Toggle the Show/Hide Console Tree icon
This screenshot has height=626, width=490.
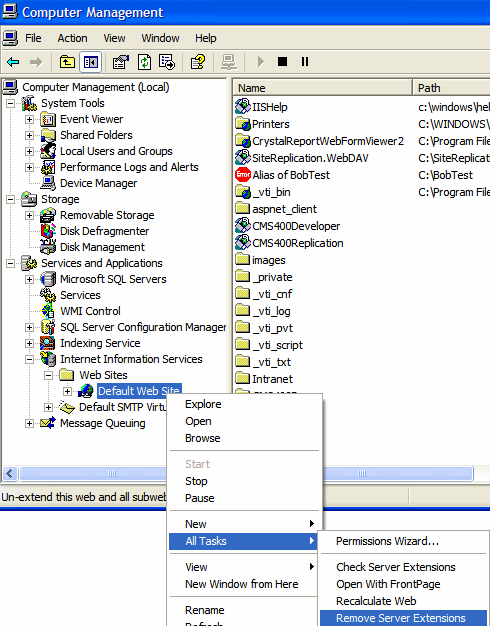coord(90,62)
